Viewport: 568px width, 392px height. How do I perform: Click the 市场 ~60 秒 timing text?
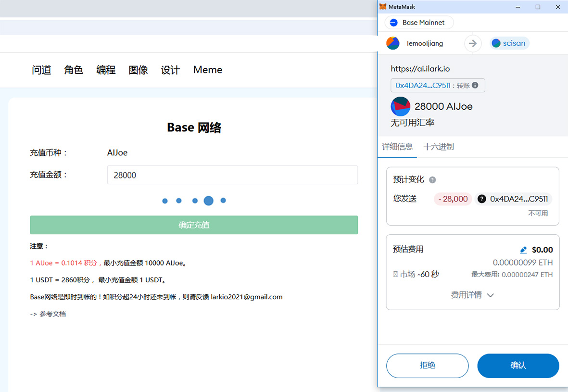[416, 274]
